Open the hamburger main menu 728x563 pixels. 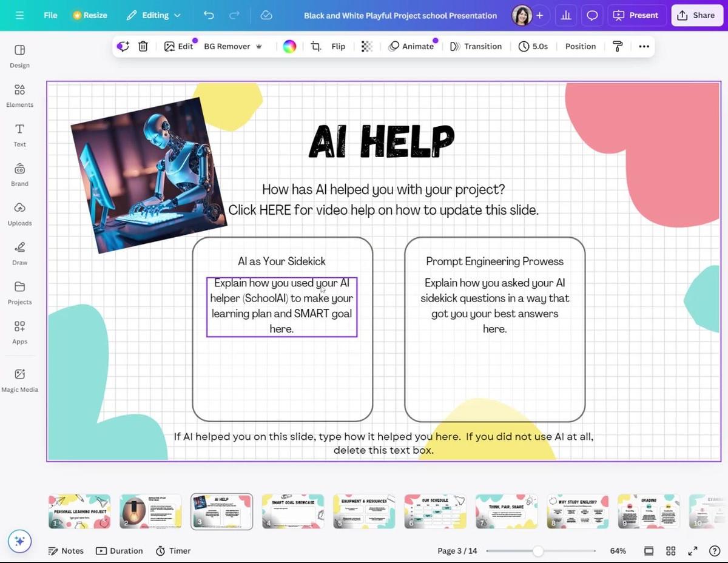[x=20, y=15]
